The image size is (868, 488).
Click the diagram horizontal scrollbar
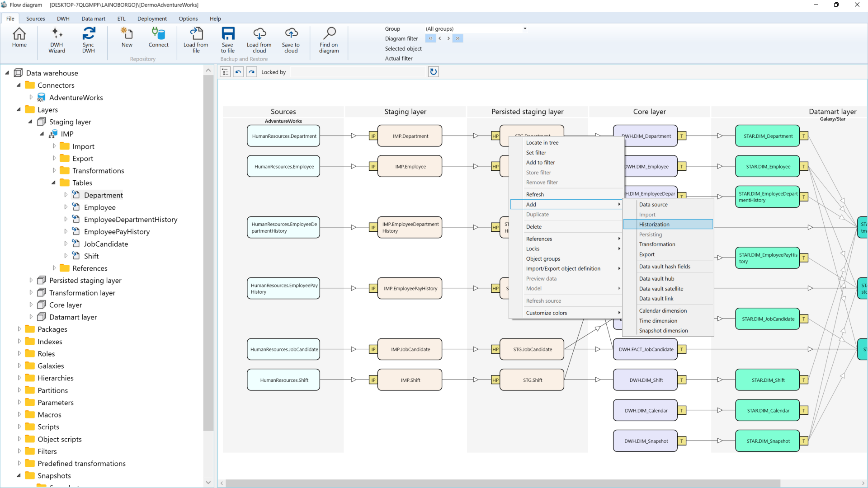coord(503,483)
